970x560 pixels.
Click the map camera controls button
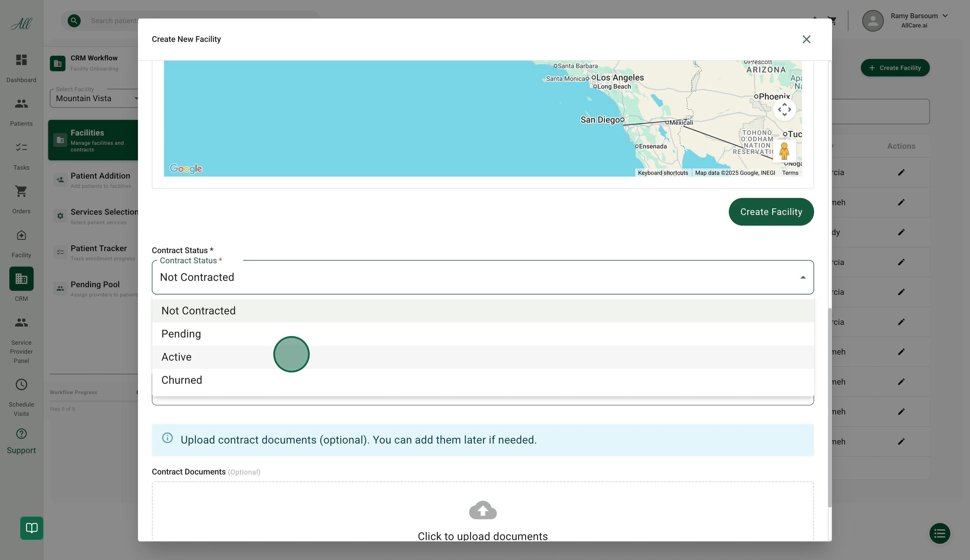pos(784,110)
